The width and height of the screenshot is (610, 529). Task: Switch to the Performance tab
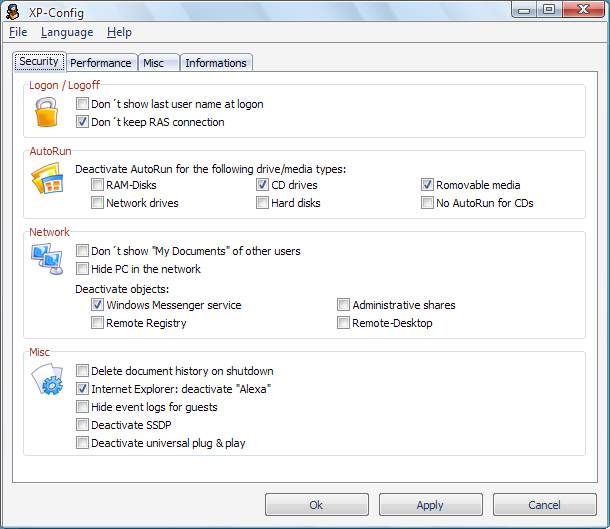pyautogui.click(x=101, y=63)
